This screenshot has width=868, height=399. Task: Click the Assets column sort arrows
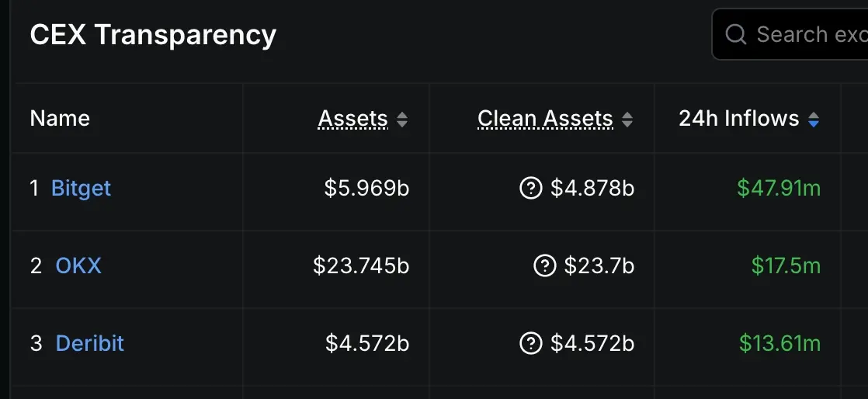[x=401, y=120]
